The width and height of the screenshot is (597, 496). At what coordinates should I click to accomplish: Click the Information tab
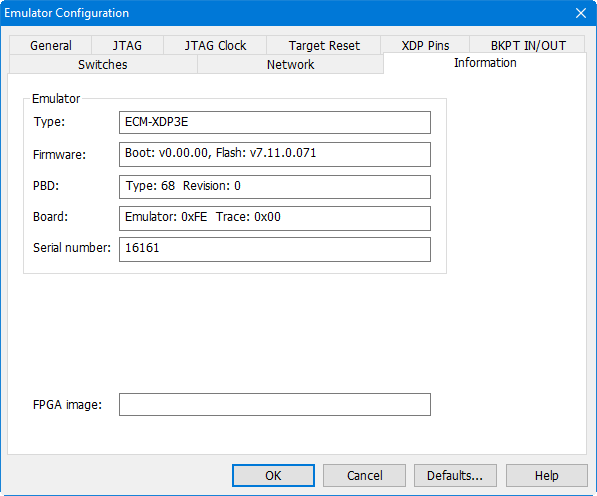tap(485, 63)
